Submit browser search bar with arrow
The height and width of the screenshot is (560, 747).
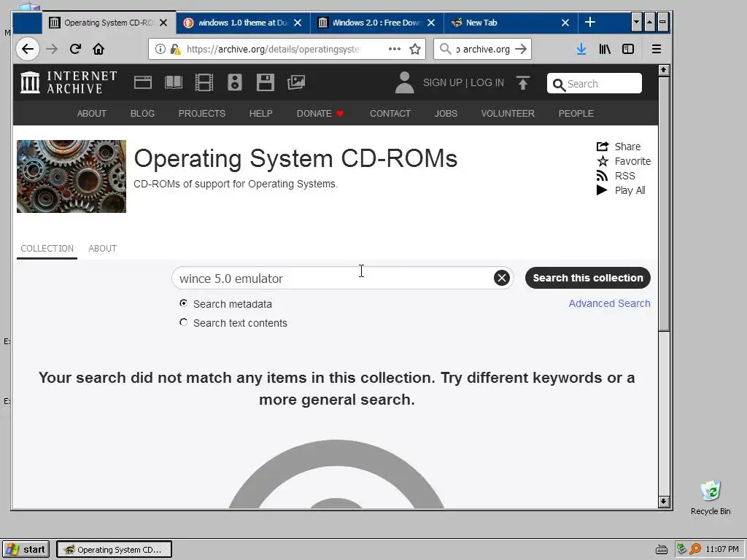coord(521,49)
